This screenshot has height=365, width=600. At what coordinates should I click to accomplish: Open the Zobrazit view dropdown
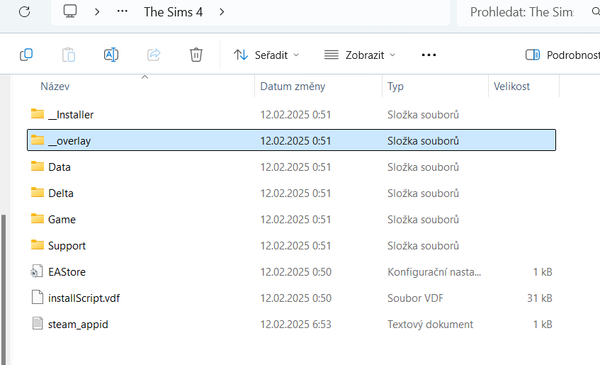pyautogui.click(x=360, y=55)
